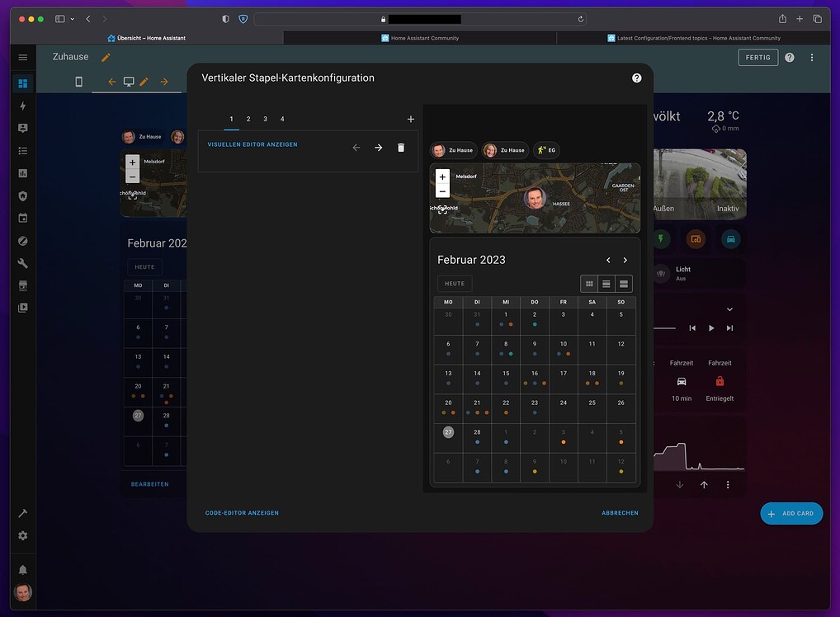The height and width of the screenshot is (617, 840).
Task: Open developer tools via the hammer icon
Action: (x=22, y=513)
